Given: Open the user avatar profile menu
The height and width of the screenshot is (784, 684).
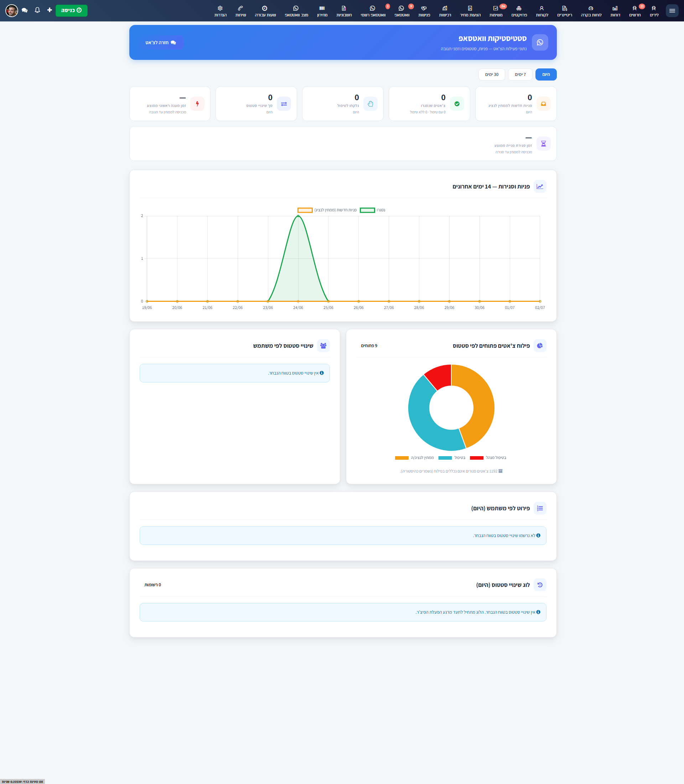Looking at the screenshot, I should (x=12, y=10).
